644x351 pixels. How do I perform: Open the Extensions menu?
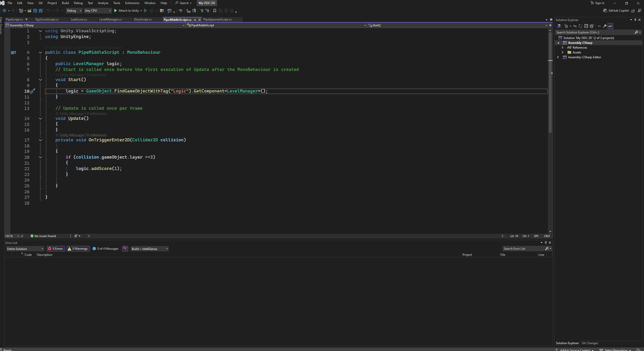(132, 3)
